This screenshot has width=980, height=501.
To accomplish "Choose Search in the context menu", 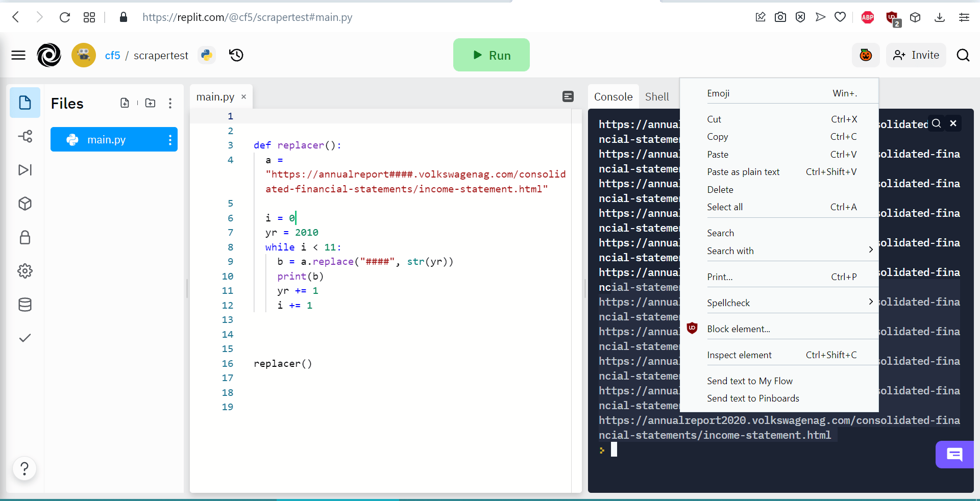I will [x=782, y=233].
